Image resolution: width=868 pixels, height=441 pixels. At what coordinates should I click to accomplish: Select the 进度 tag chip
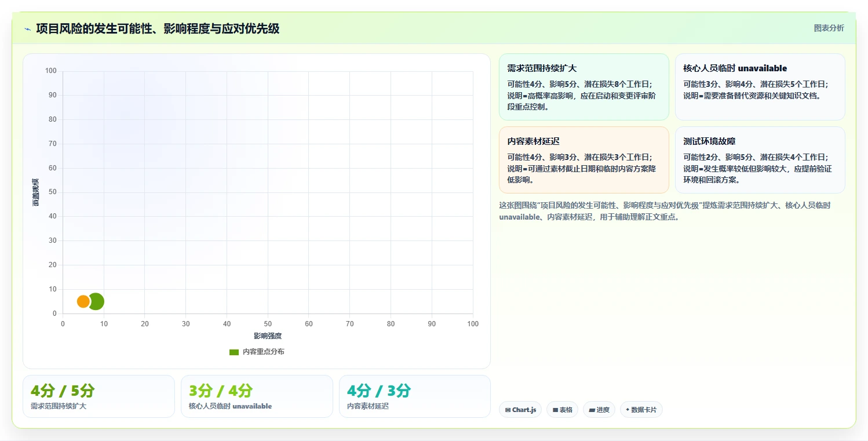(599, 410)
